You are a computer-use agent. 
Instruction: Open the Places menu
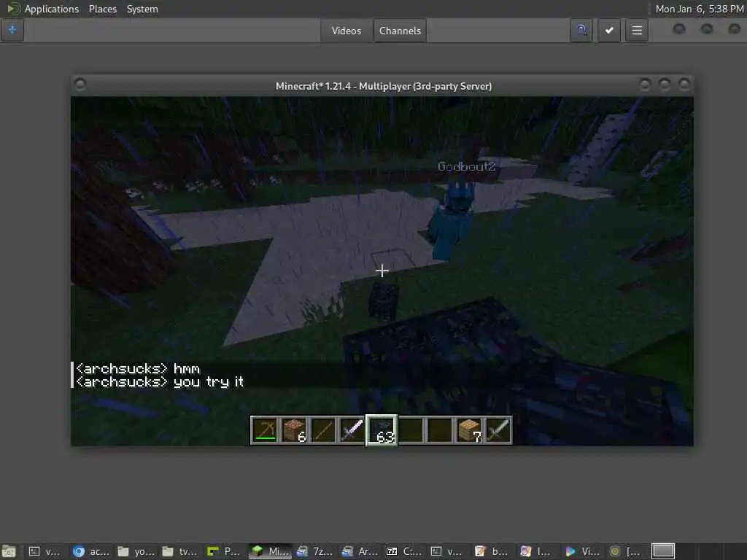(x=102, y=9)
